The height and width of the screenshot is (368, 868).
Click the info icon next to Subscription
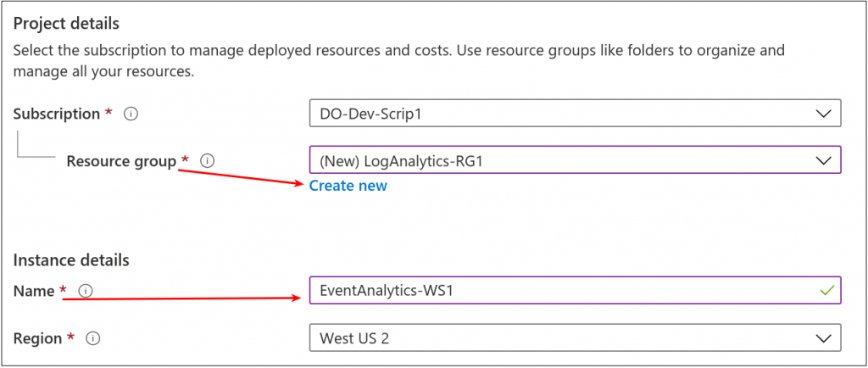[x=131, y=114]
